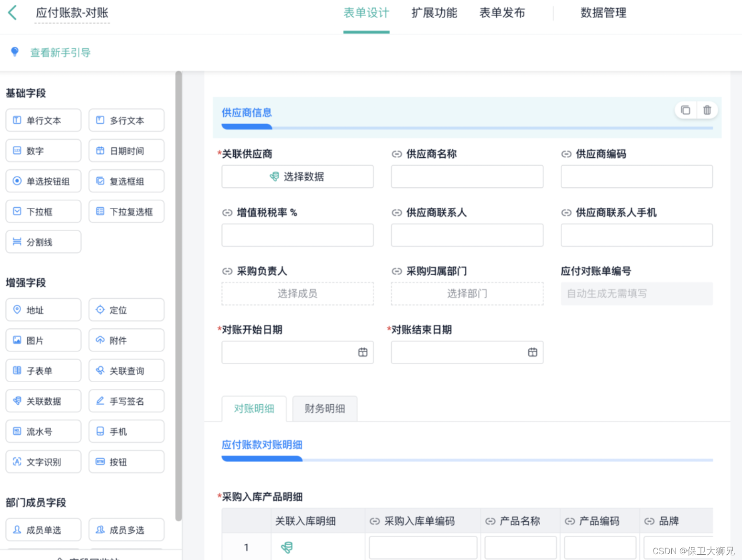Click the lightbulb guide icon
The image size is (742, 560).
click(15, 52)
